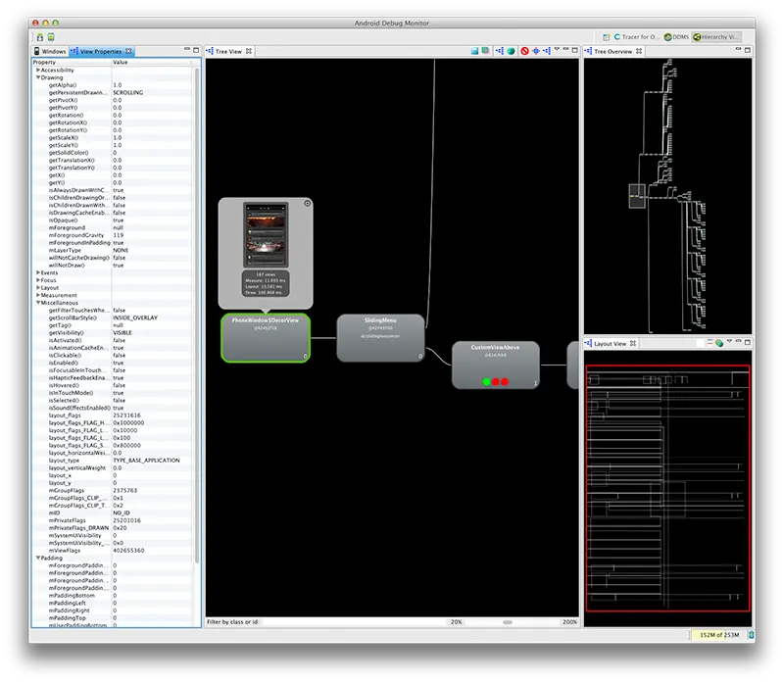Expand the Measurement property group
The image size is (784, 683).
(x=38, y=295)
